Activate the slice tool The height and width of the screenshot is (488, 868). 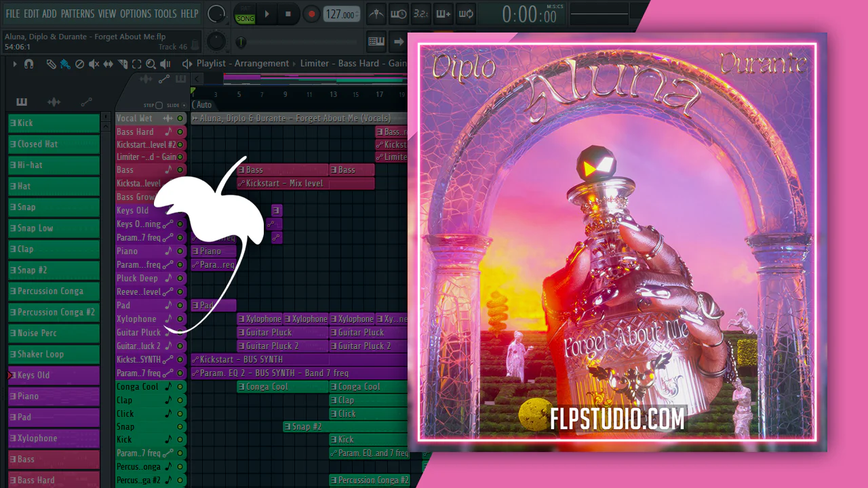pyautogui.click(x=123, y=64)
